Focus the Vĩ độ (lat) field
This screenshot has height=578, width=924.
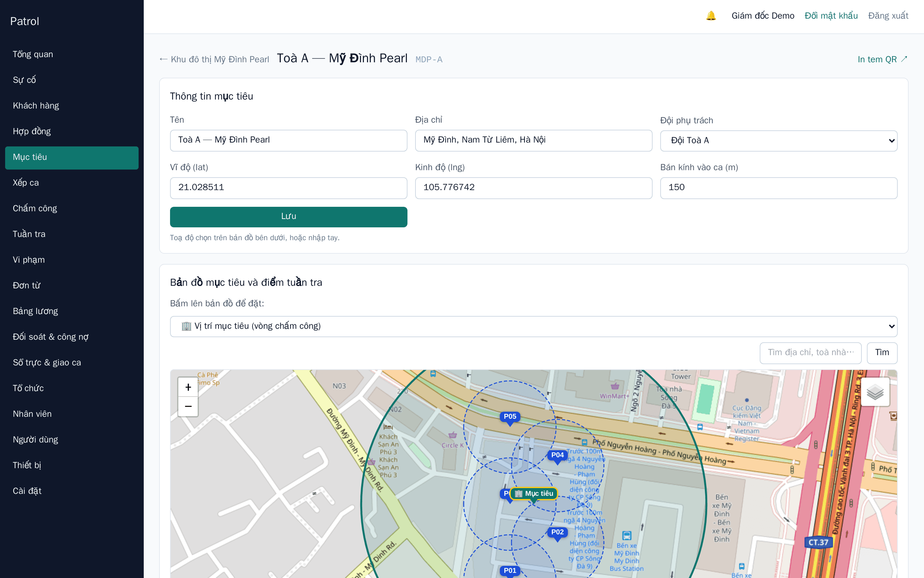pyautogui.click(x=288, y=188)
